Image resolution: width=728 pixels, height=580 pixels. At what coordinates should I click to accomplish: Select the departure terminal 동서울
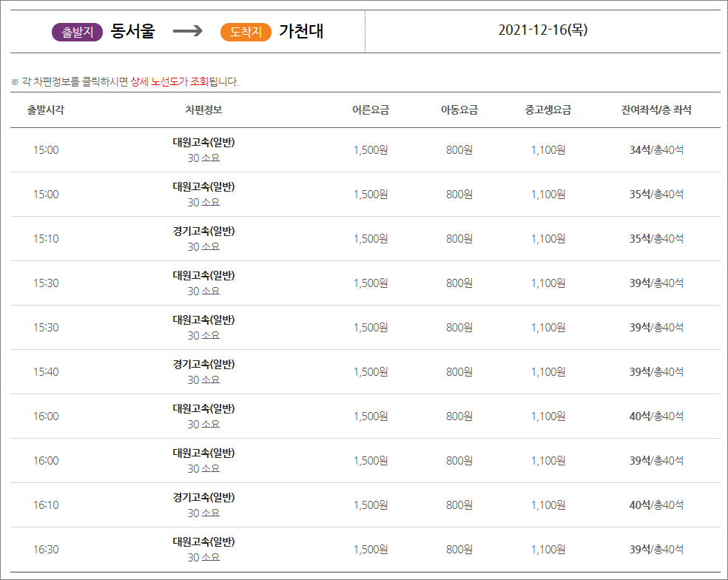point(131,30)
